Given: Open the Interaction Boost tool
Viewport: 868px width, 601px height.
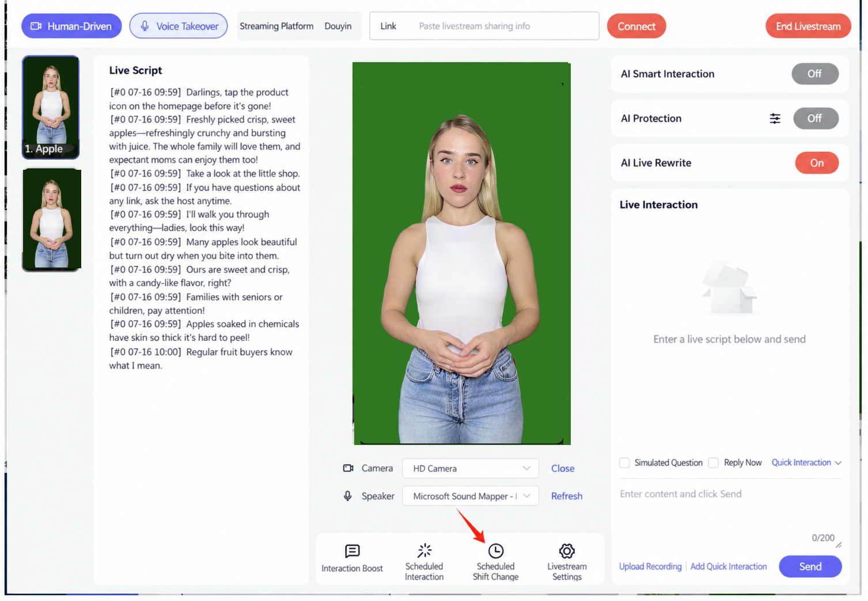Looking at the screenshot, I should 352,558.
